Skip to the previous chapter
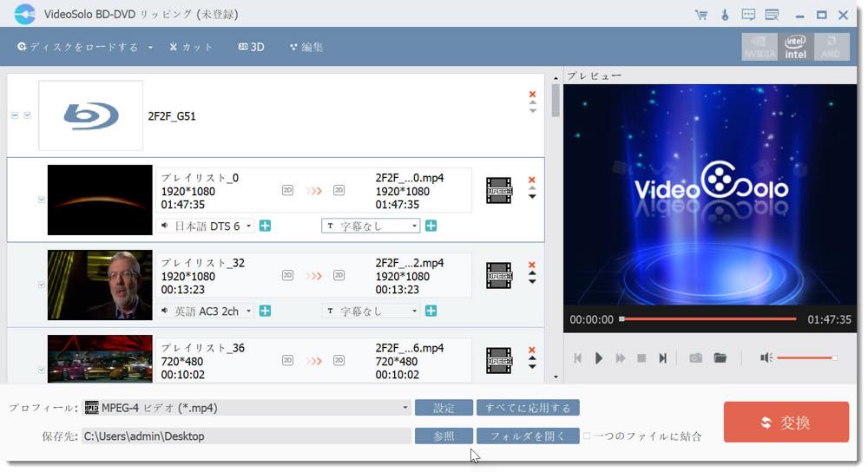868x472 pixels. pos(577,358)
